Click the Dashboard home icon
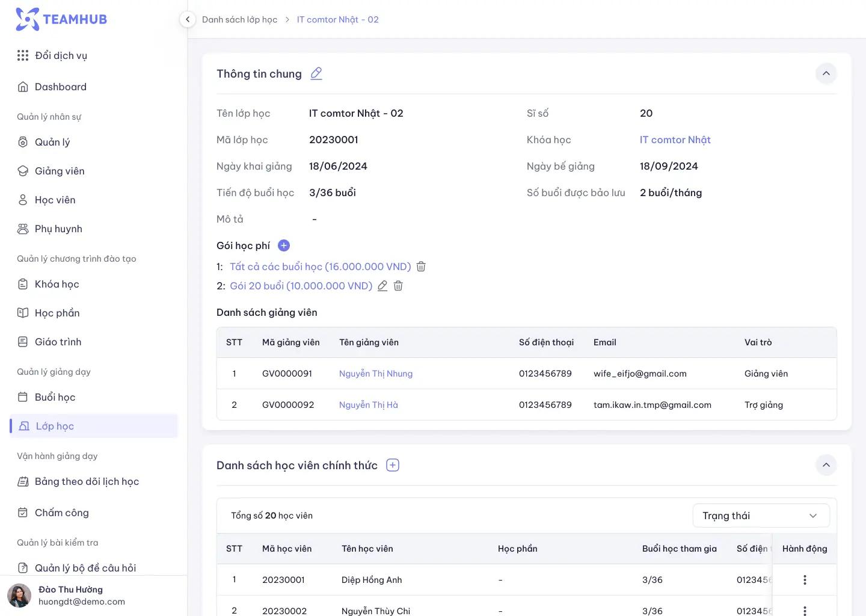Viewport: 866px width, 616px height. (x=23, y=87)
